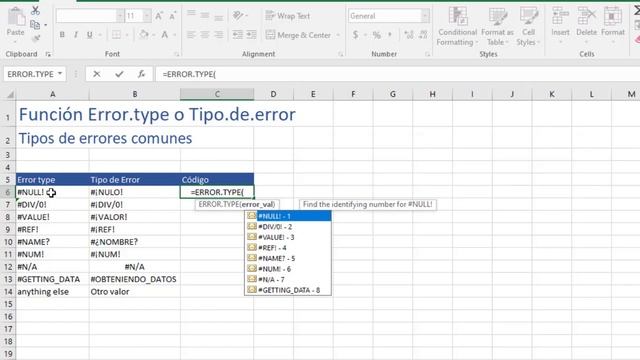This screenshot has height=360, width=640.
Task: Click Decrease Indent icon
Action: click(238, 35)
